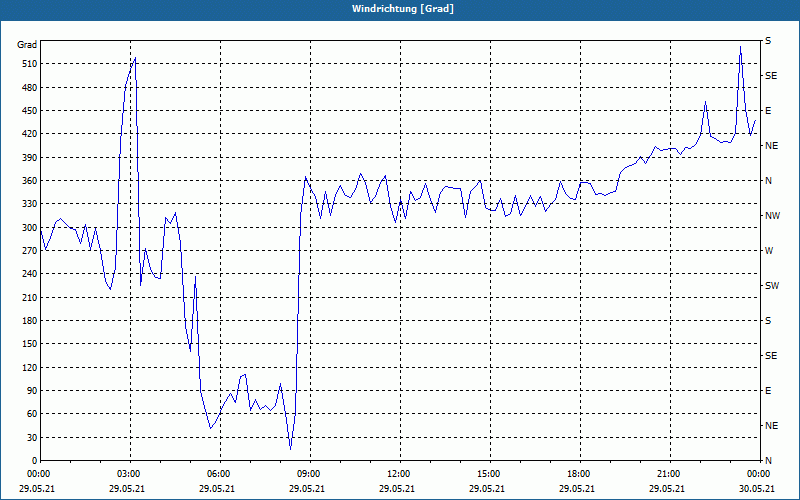Click the Grad axis unit label
The width and height of the screenshot is (800, 500).
27,45
